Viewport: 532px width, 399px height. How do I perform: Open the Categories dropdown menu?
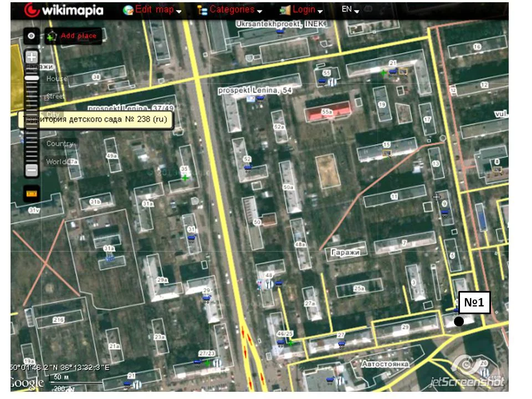tap(229, 10)
